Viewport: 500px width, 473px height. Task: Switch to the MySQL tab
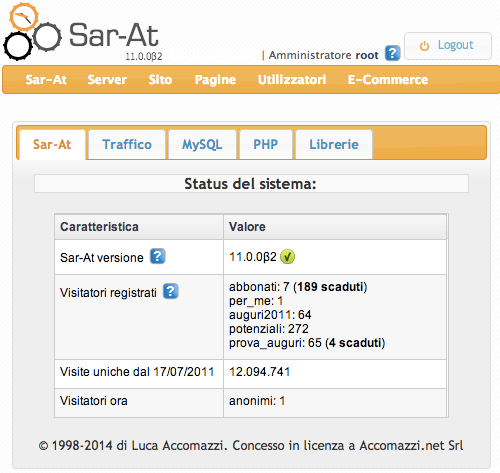coord(202,145)
